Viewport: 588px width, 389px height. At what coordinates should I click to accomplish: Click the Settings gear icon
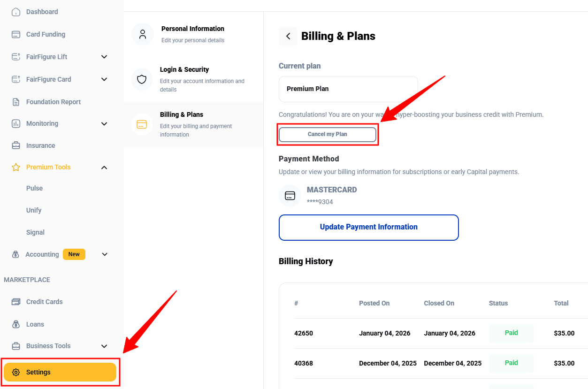[x=16, y=372]
